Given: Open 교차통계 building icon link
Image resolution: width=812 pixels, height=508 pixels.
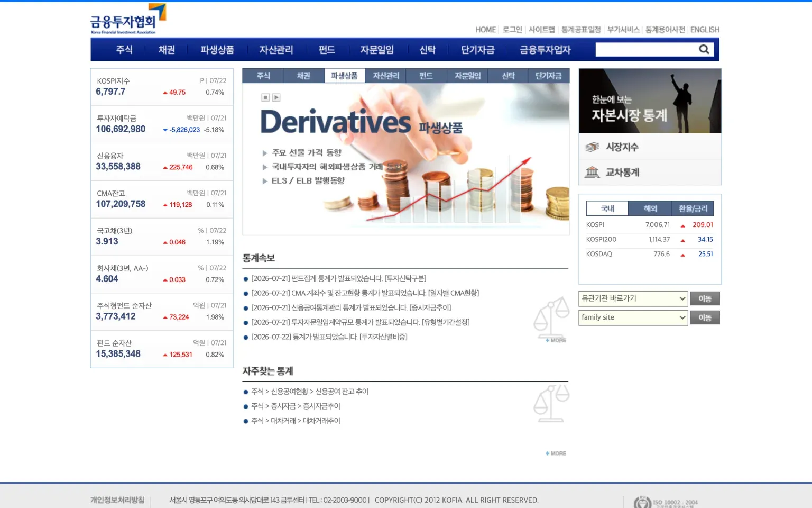Looking at the screenshot, I should 592,172.
